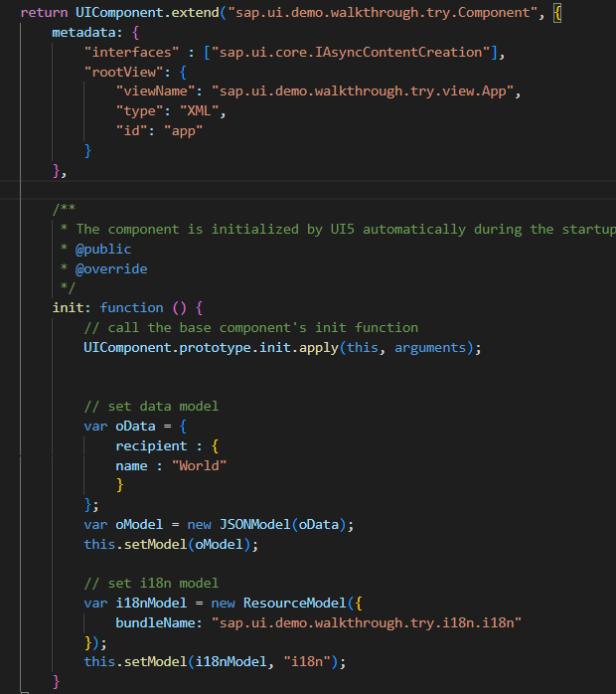Click the "id" key
The image size is (616, 694).
(131, 131)
